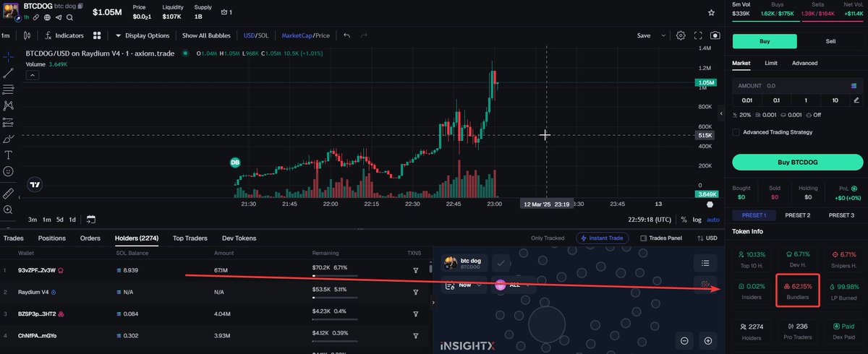Enter fullscreen chart mode

click(x=698, y=35)
